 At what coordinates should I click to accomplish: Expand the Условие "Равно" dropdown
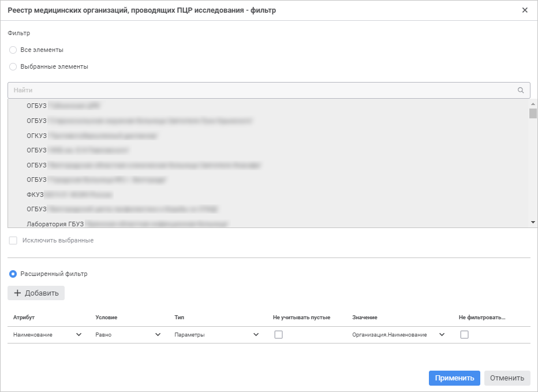point(158,335)
